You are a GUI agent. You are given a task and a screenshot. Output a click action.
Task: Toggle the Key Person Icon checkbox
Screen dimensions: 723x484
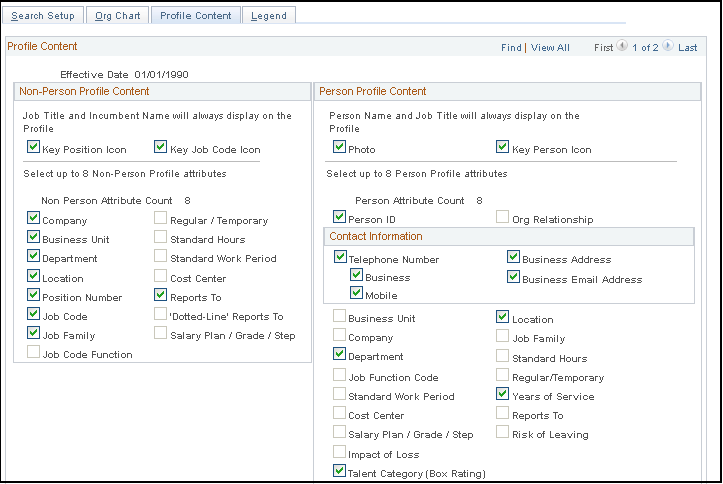click(503, 148)
